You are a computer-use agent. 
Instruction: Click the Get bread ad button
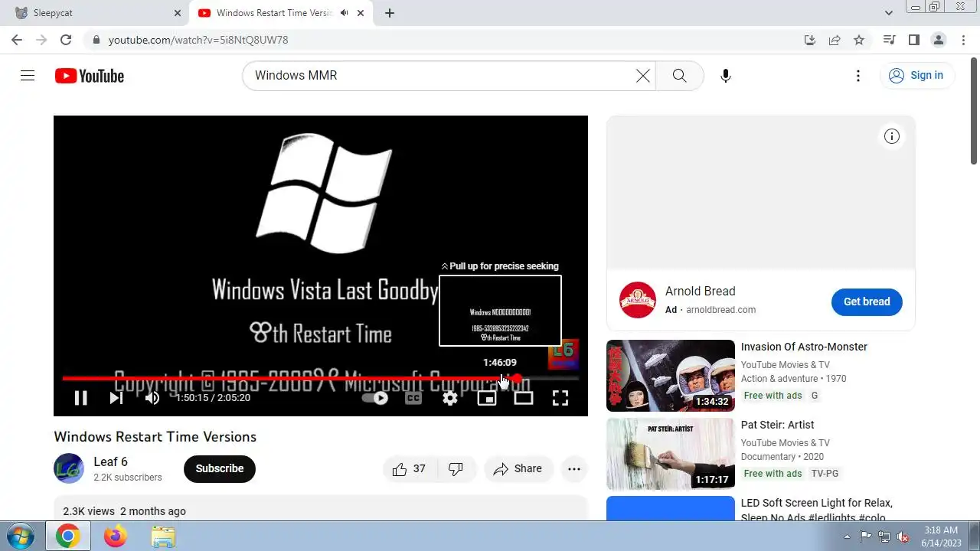(x=867, y=302)
